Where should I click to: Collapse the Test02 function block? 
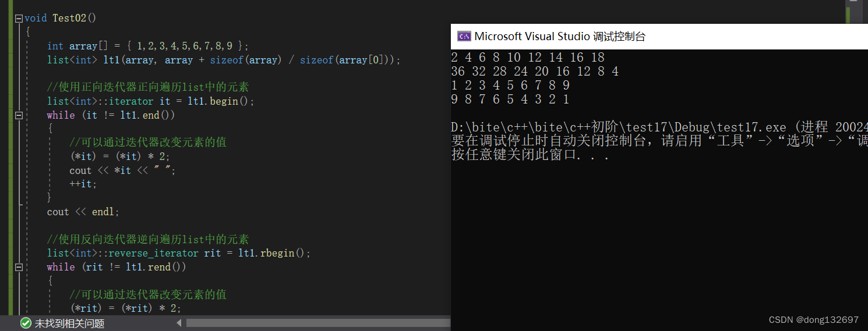tap(19, 18)
